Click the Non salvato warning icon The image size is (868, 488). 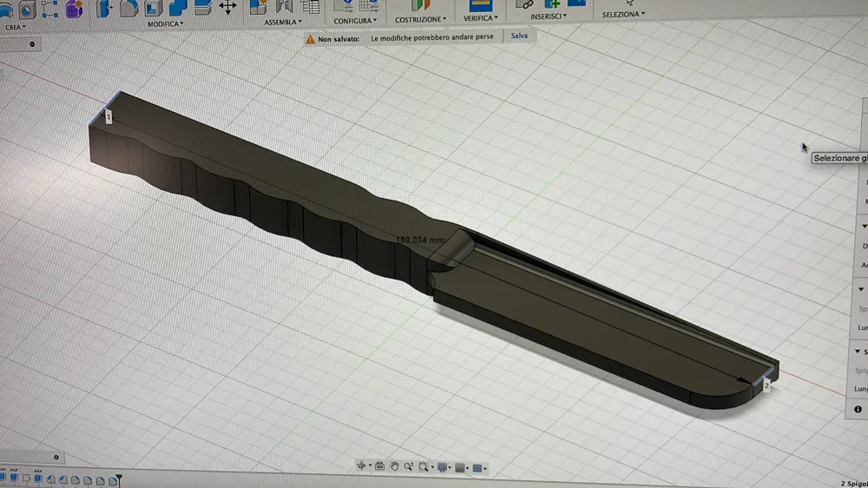310,39
